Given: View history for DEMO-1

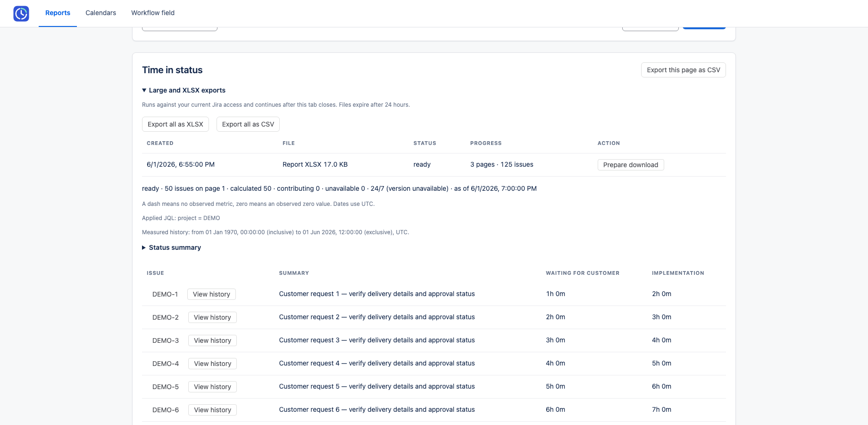Looking at the screenshot, I should [x=211, y=294].
